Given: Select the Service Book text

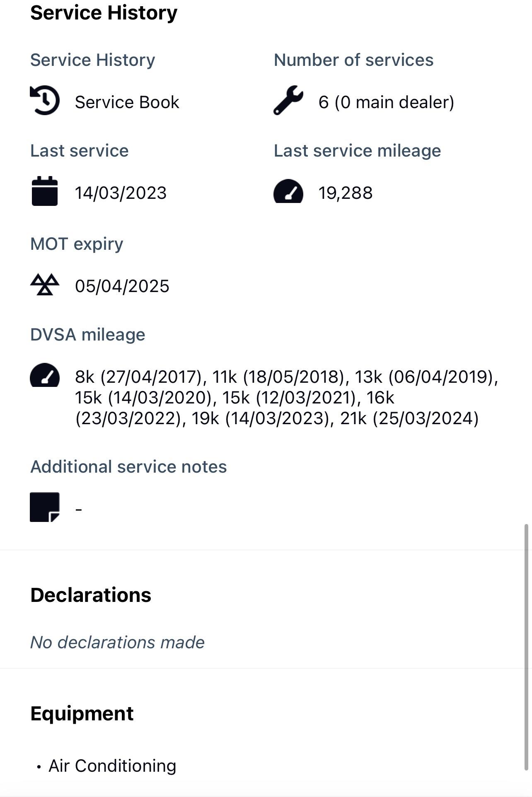Looking at the screenshot, I should [x=127, y=102].
